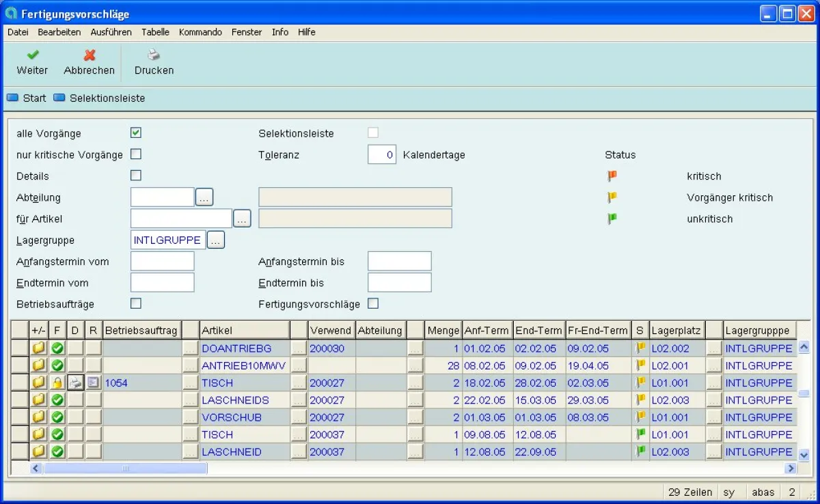Image resolution: width=820 pixels, height=504 pixels.
Task: Click the green checkmark Weiter icon
Action: pyautogui.click(x=32, y=55)
